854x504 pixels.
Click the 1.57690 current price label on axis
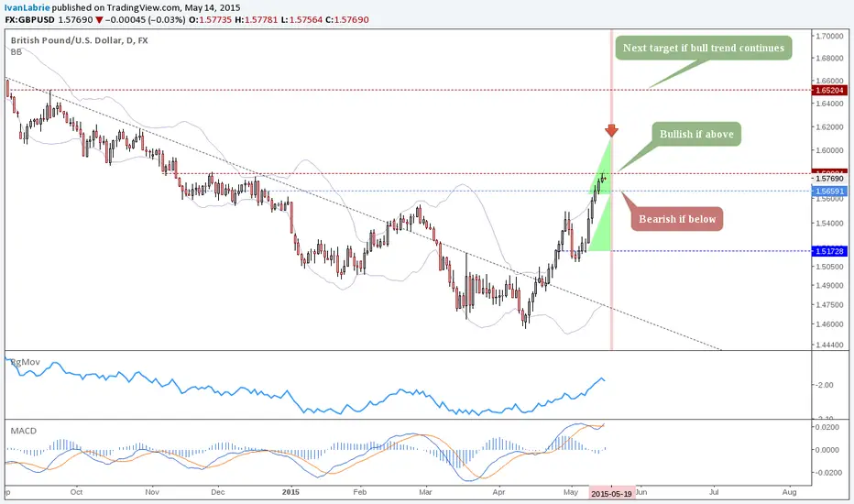point(829,178)
